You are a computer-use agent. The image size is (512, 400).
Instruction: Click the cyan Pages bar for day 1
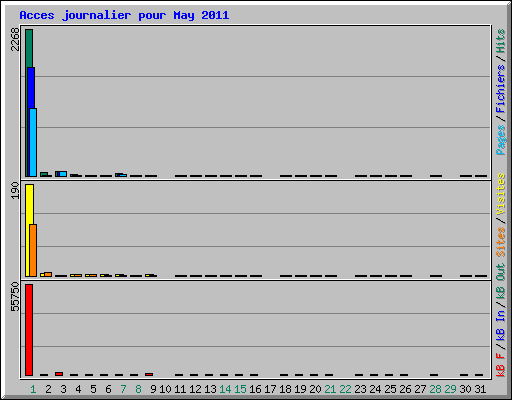[x=33, y=142]
